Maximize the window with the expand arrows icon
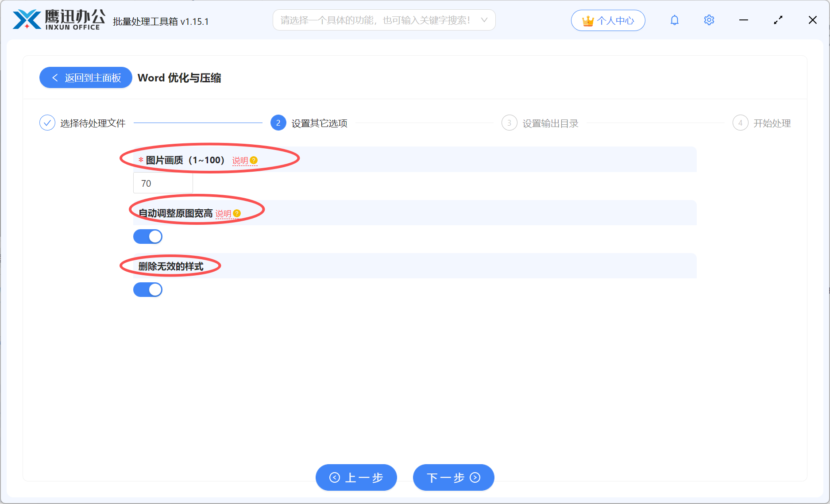 pos(778,20)
